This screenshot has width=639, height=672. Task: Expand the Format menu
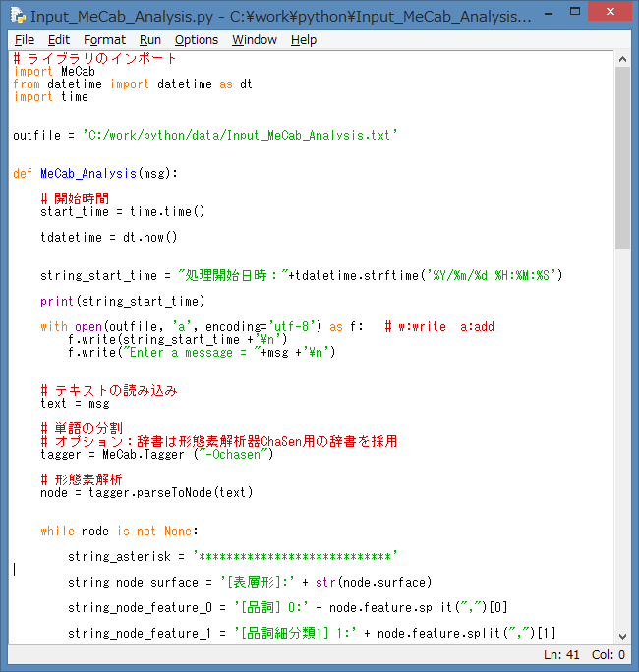[x=104, y=40]
